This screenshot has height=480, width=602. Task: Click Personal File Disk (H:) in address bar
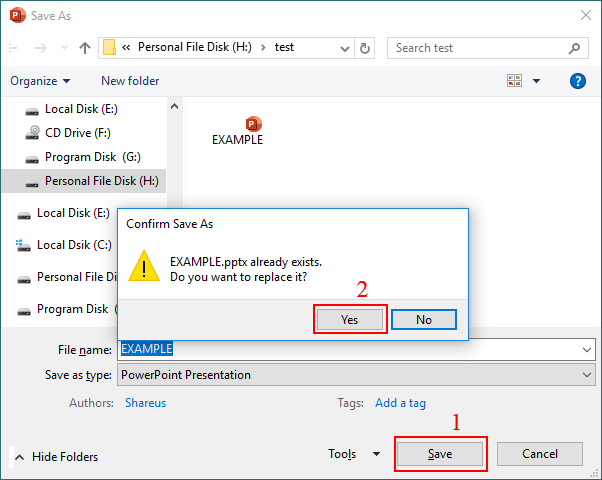pos(195,47)
